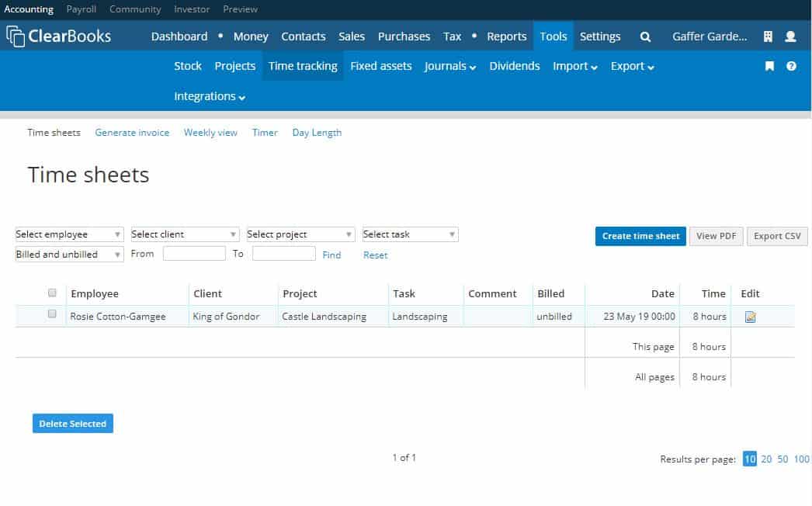This screenshot has width=812, height=506.
Task: Open the Select employee dropdown
Action: 69,234
